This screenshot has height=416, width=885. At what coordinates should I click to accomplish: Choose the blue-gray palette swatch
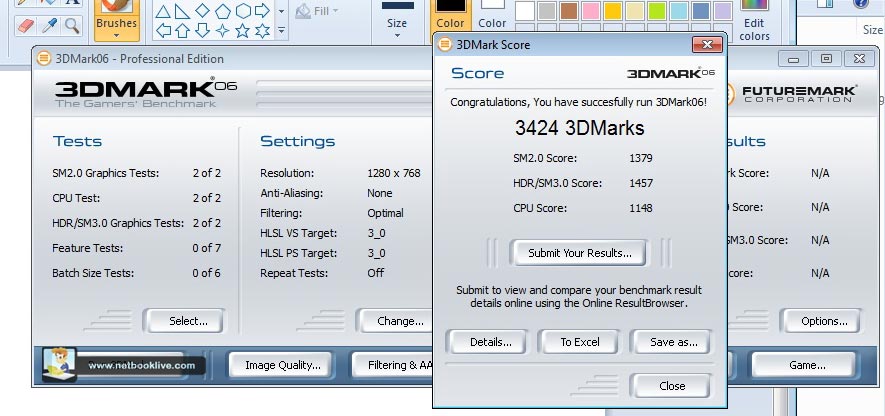[701, 11]
